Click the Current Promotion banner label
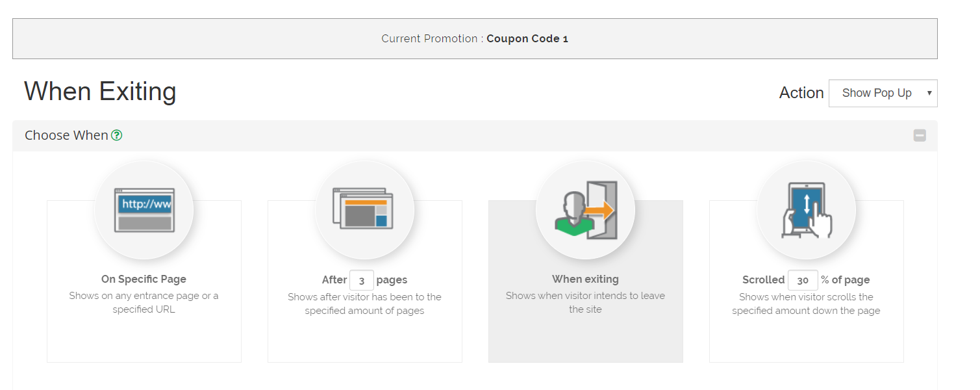Viewport: 980px width, 390px height. point(429,38)
